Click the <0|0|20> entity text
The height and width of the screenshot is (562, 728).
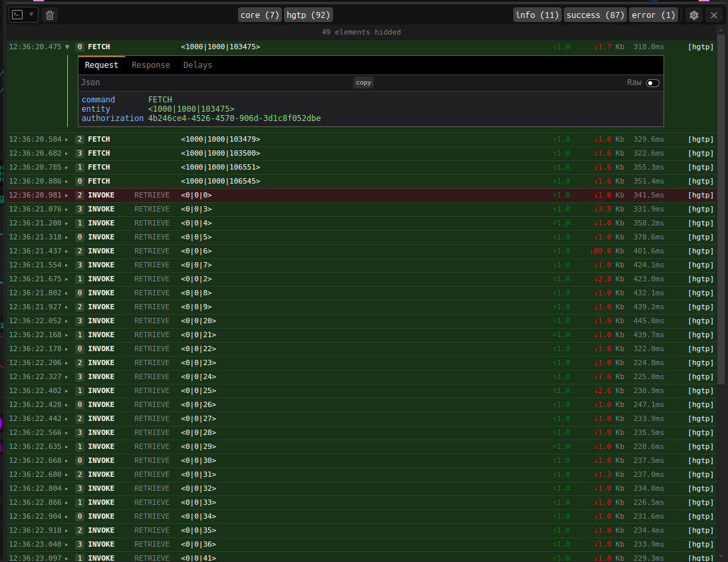[x=199, y=321]
